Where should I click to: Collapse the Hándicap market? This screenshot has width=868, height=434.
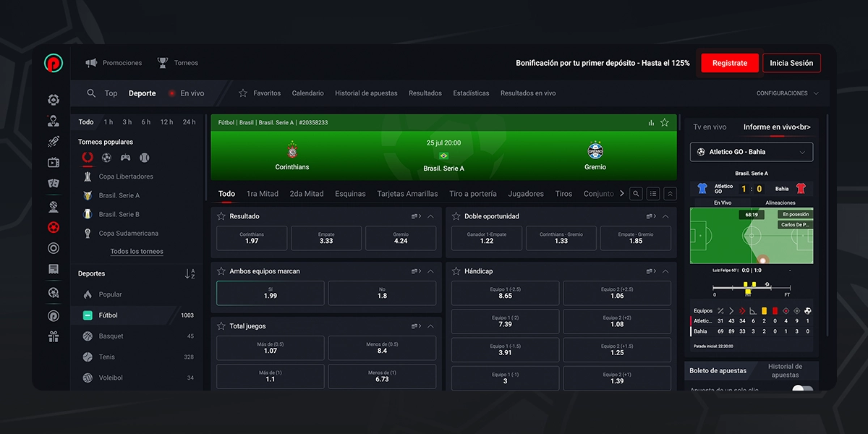(x=665, y=271)
